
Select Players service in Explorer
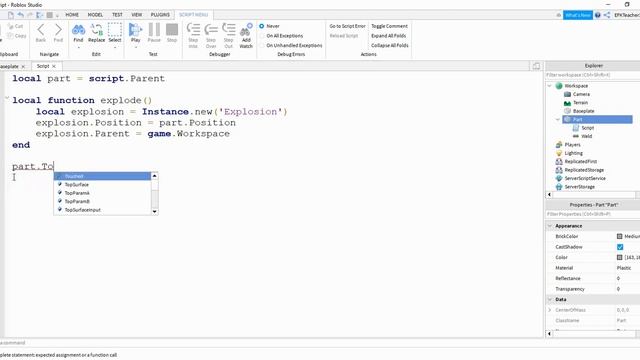[572, 145]
